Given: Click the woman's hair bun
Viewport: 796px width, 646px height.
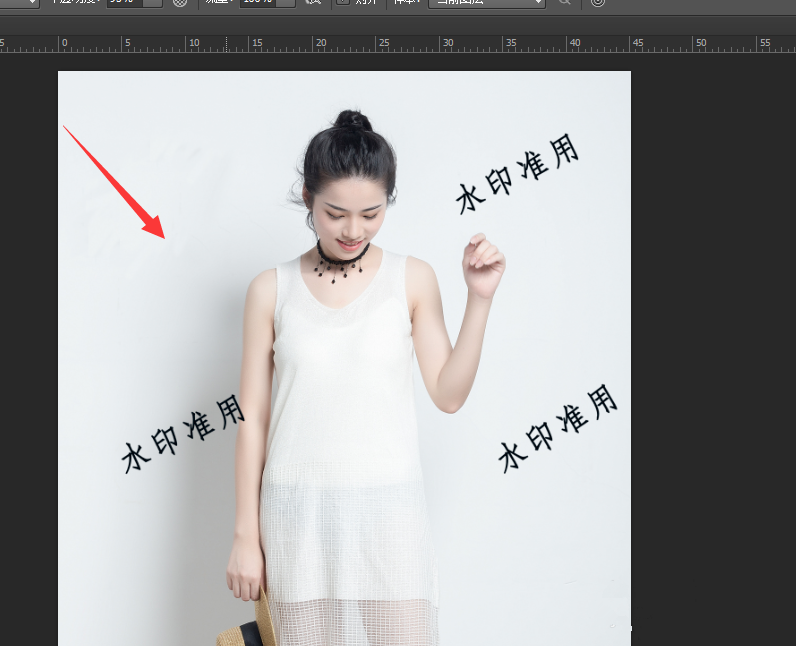Looking at the screenshot, I should pos(352,122).
